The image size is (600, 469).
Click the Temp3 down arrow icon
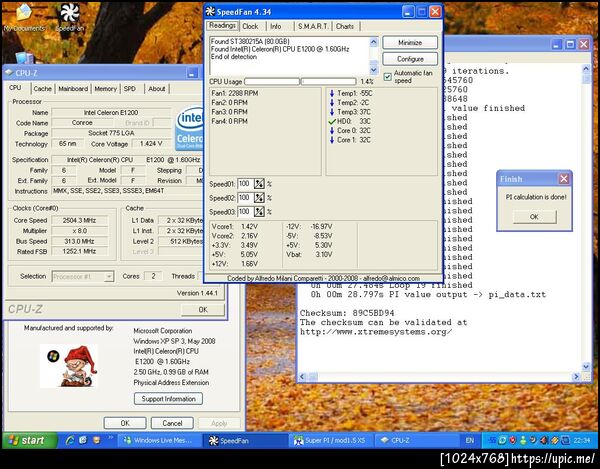pyautogui.click(x=332, y=112)
